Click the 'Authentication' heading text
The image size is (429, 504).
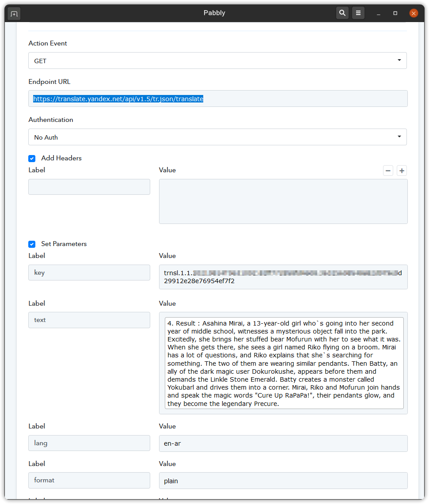pos(51,120)
